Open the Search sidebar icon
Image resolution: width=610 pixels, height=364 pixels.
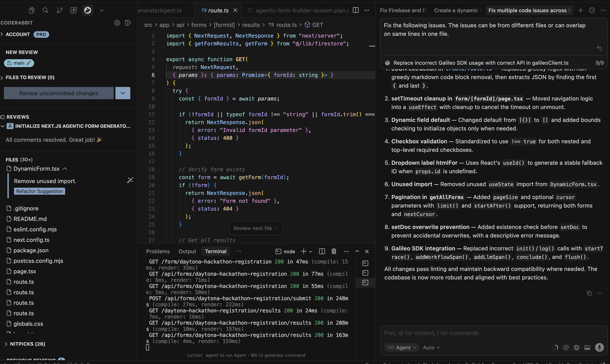click(45, 10)
